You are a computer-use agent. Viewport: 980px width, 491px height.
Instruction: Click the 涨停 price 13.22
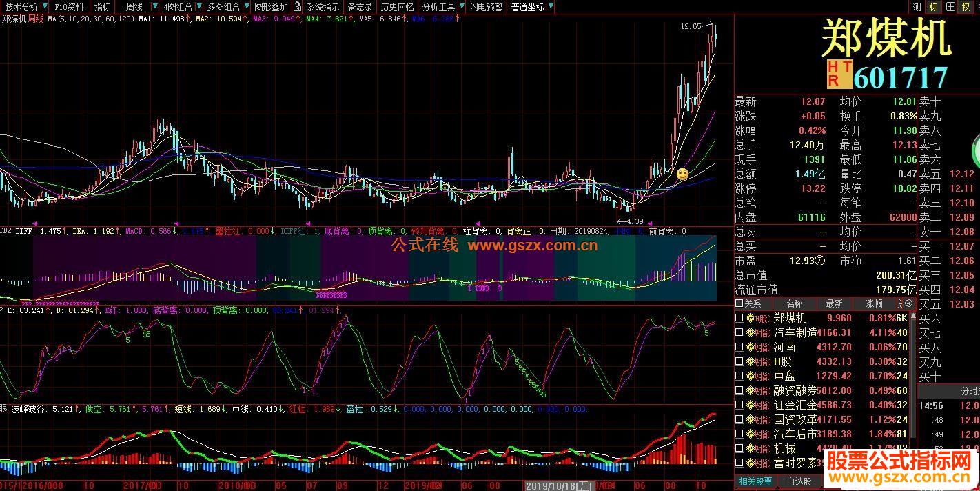[x=813, y=188]
